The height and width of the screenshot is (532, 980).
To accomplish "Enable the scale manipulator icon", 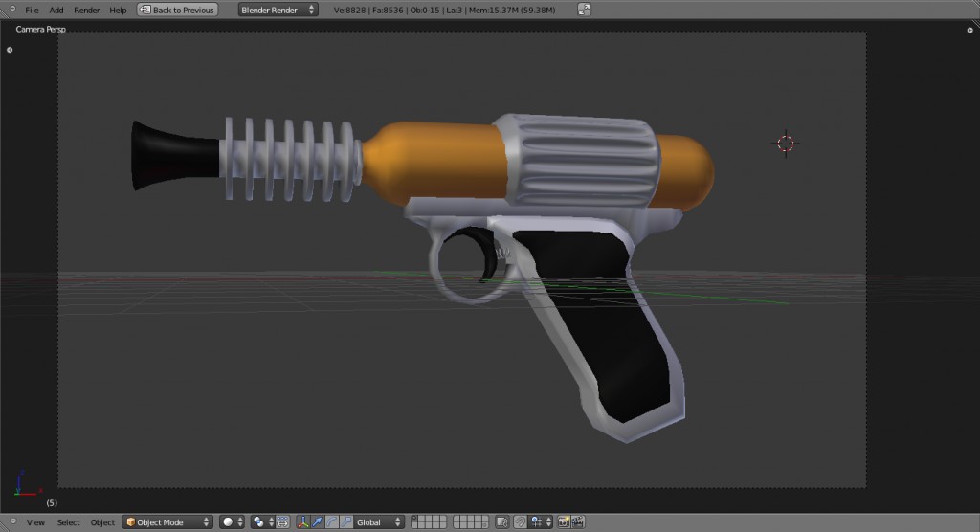I will (x=346, y=522).
